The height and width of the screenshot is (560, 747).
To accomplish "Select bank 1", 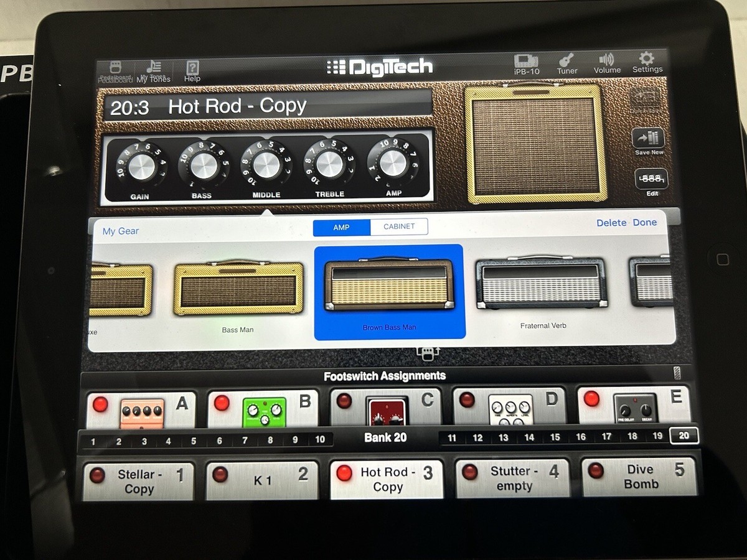I will click(93, 442).
